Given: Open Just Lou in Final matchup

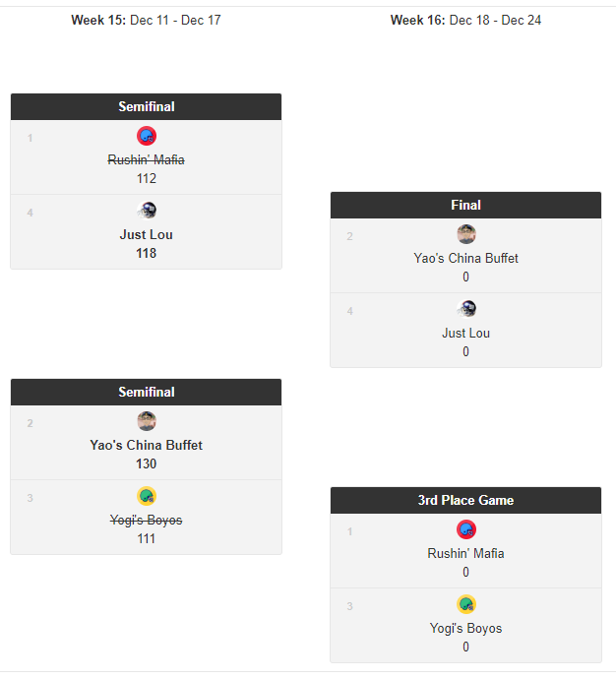Looking at the screenshot, I should click(x=466, y=333).
